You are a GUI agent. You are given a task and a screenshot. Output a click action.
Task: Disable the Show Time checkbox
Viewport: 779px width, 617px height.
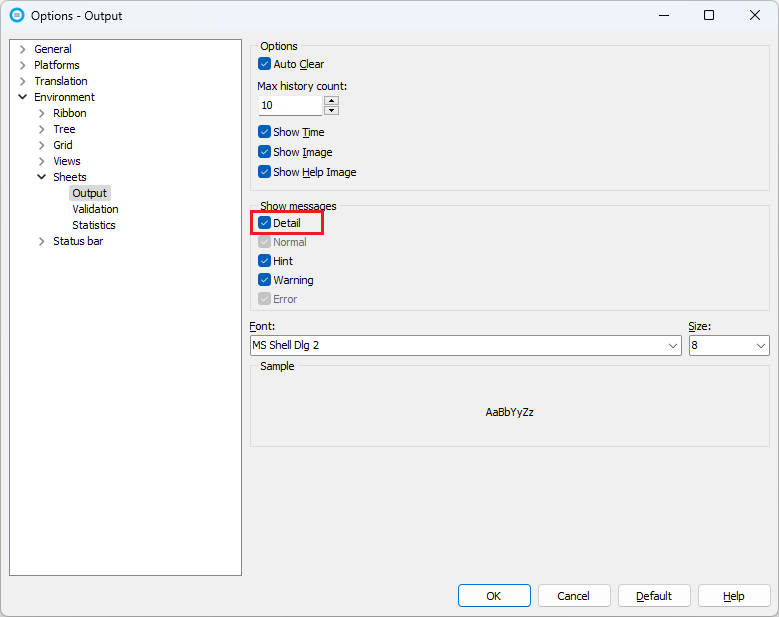(x=264, y=132)
